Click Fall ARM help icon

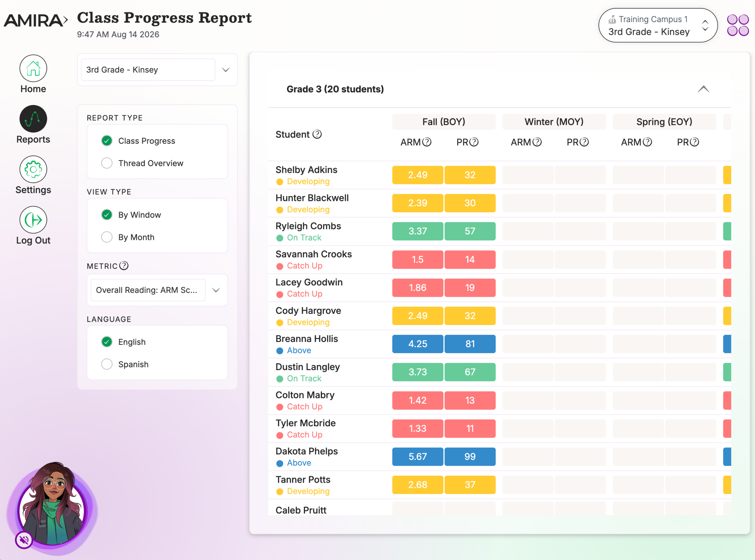point(427,142)
